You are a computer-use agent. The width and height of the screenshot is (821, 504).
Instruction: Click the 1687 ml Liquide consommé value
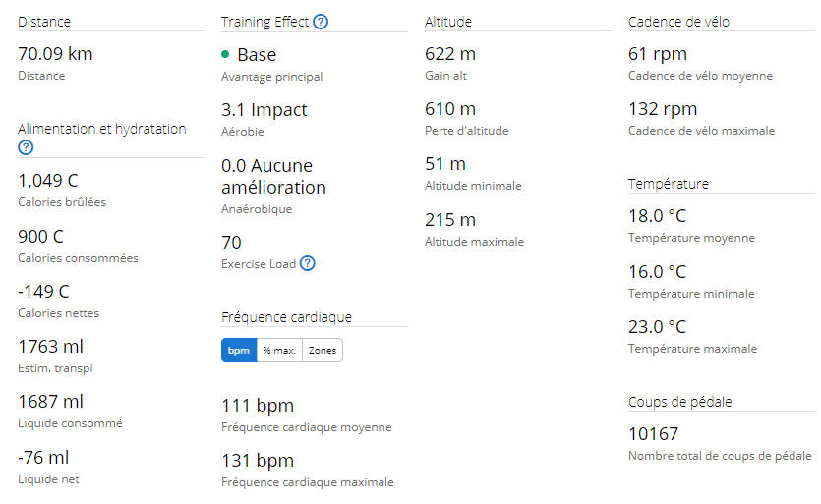point(51,402)
